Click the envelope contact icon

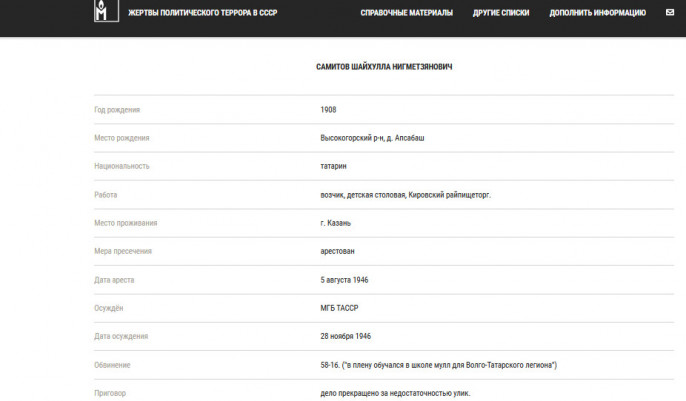pyautogui.click(x=669, y=13)
